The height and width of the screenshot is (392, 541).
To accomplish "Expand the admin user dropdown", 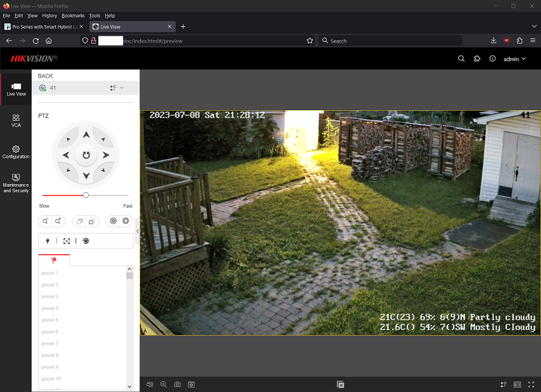I will pyautogui.click(x=515, y=59).
